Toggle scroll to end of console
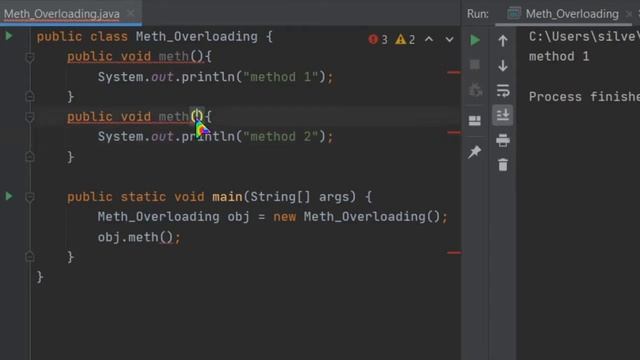This screenshot has width=640, height=360. [503, 115]
